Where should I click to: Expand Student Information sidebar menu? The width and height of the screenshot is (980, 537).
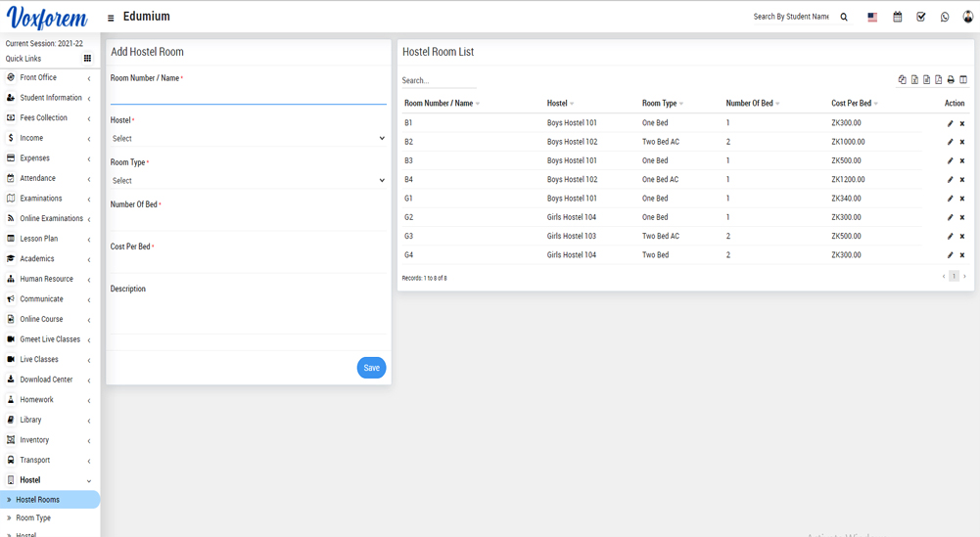point(50,98)
